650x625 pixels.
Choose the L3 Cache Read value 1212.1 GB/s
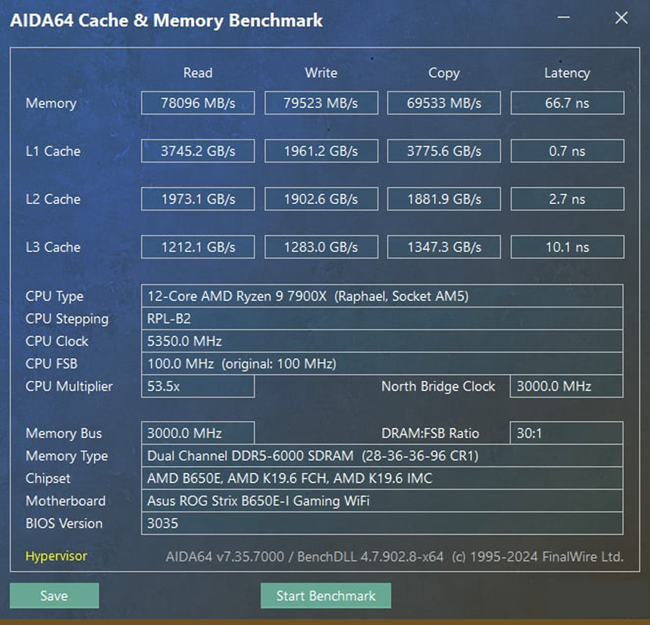[x=198, y=247]
